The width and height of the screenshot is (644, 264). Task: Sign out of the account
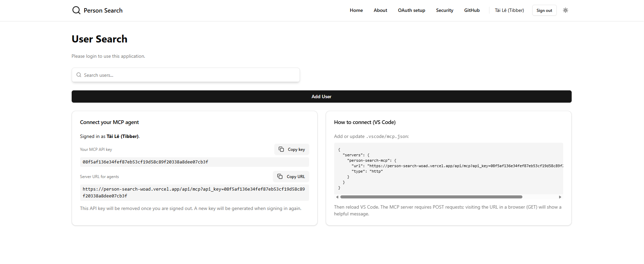(544, 10)
